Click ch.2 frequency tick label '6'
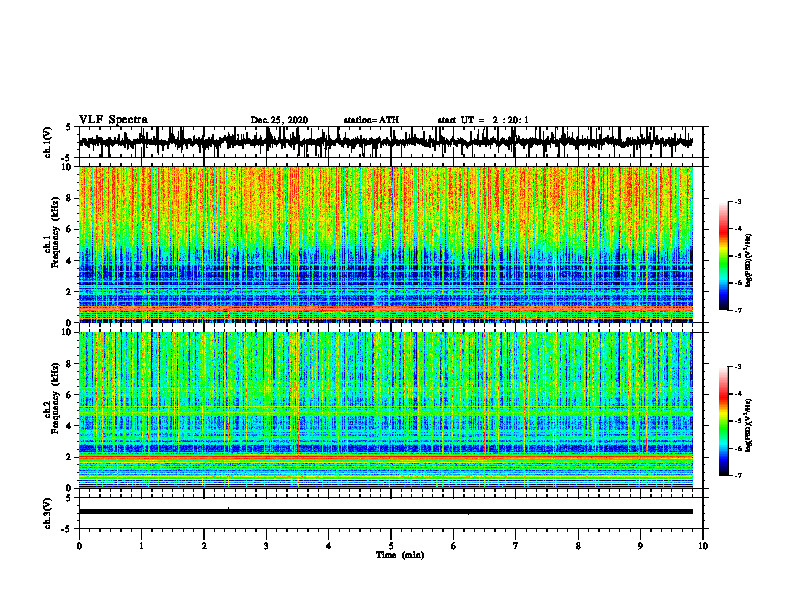 pyautogui.click(x=69, y=395)
